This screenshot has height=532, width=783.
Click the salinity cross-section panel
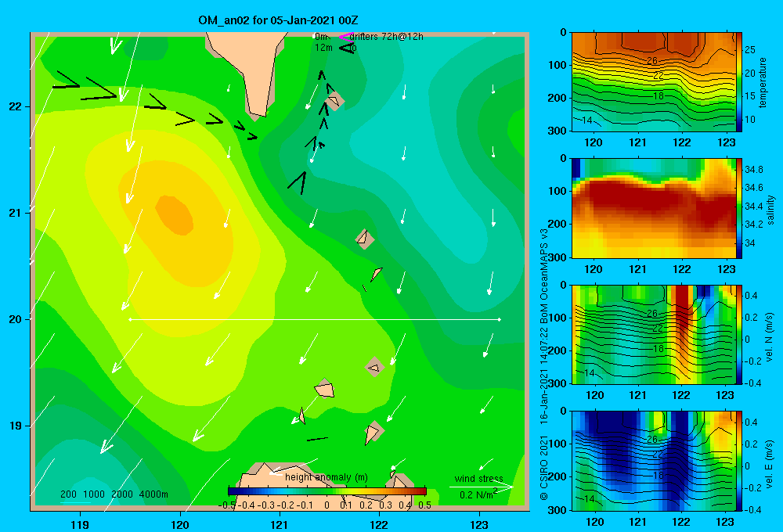click(653, 208)
